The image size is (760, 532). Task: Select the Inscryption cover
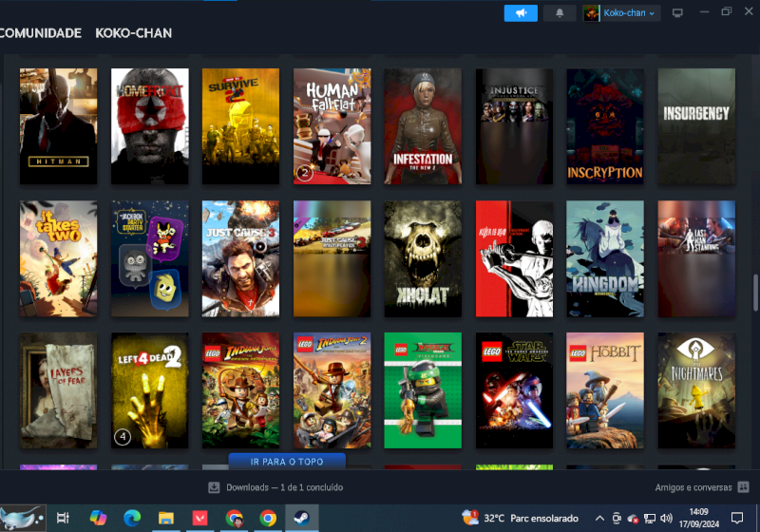[605, 126]
